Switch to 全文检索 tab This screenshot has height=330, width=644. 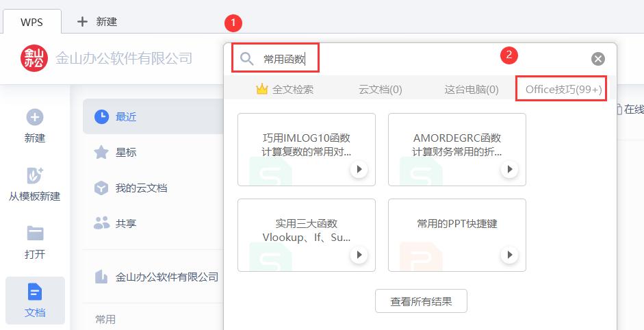[285, 89]
